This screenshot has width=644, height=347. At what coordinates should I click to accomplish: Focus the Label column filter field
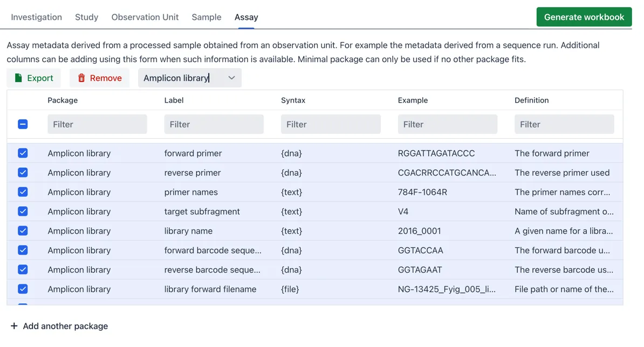click(x=214, y=124)
